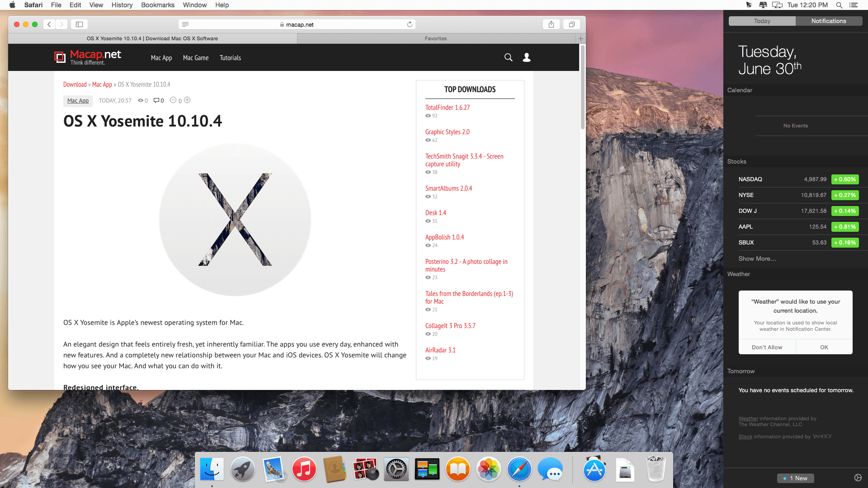Screen dimensions: 868x488
Task: Click the App Store icon in Dock
Action: pos(594,469)
